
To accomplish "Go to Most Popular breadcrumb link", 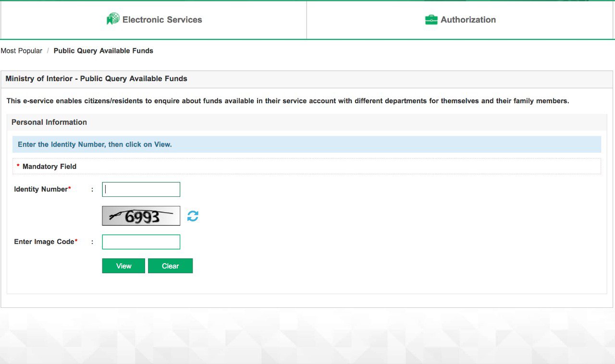I will (x=22, y=51).
